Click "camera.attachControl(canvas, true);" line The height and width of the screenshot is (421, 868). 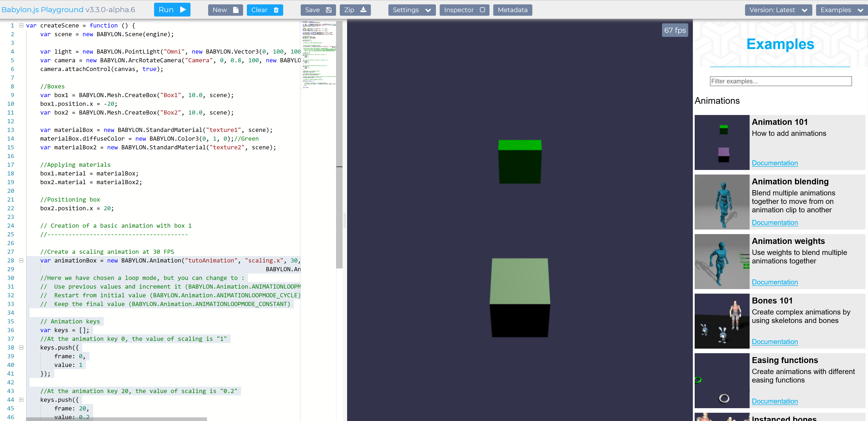click(x=101, y=69)
